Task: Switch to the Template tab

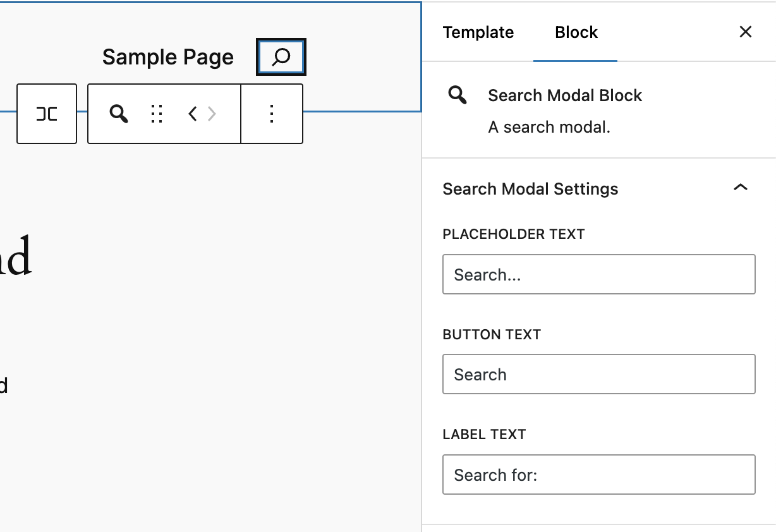Action: pyautogui.click(x=478, y=32)
